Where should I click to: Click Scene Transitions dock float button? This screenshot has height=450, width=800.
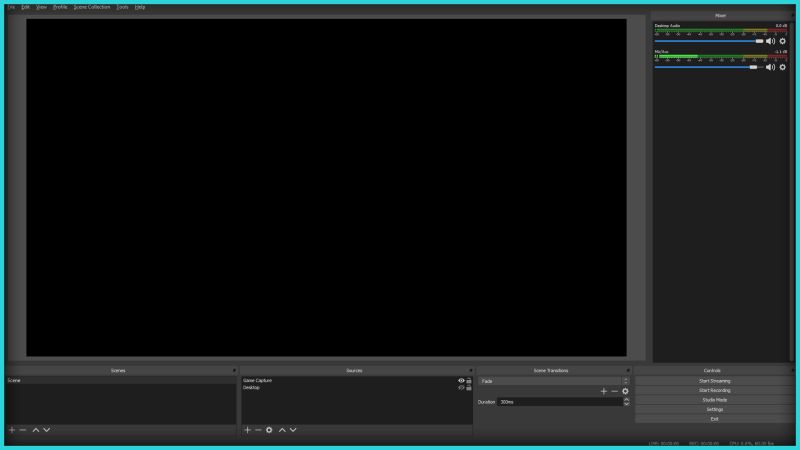click(628, 371)
